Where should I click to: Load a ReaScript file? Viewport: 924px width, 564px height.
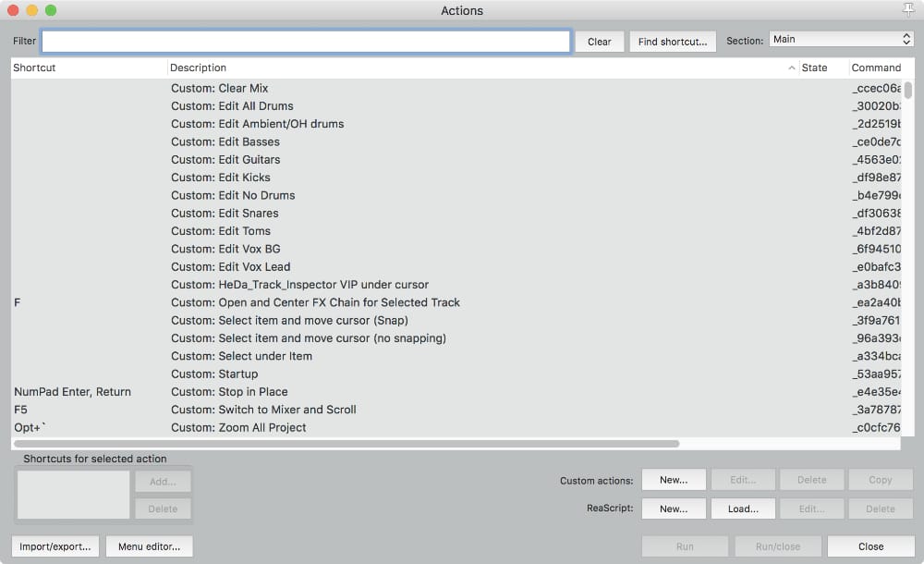point(743,509)
